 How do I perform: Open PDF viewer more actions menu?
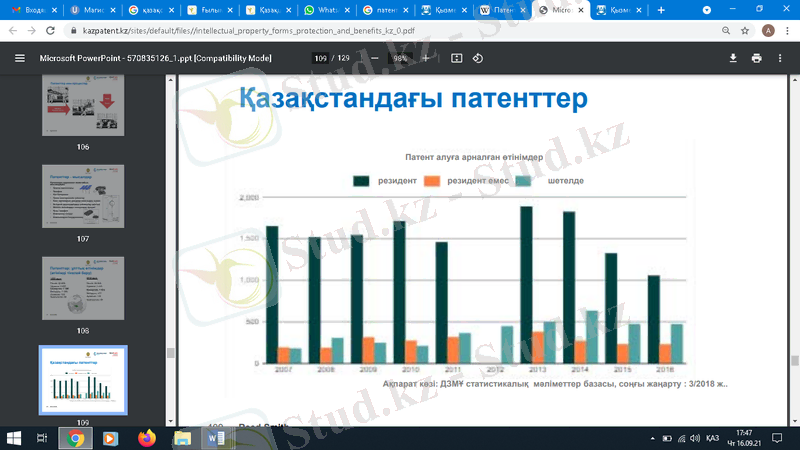pyautogui.click(x=781, y=58)
